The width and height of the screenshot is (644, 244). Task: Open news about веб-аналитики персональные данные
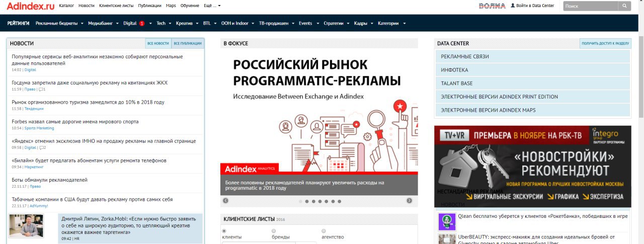pos(97,60)
